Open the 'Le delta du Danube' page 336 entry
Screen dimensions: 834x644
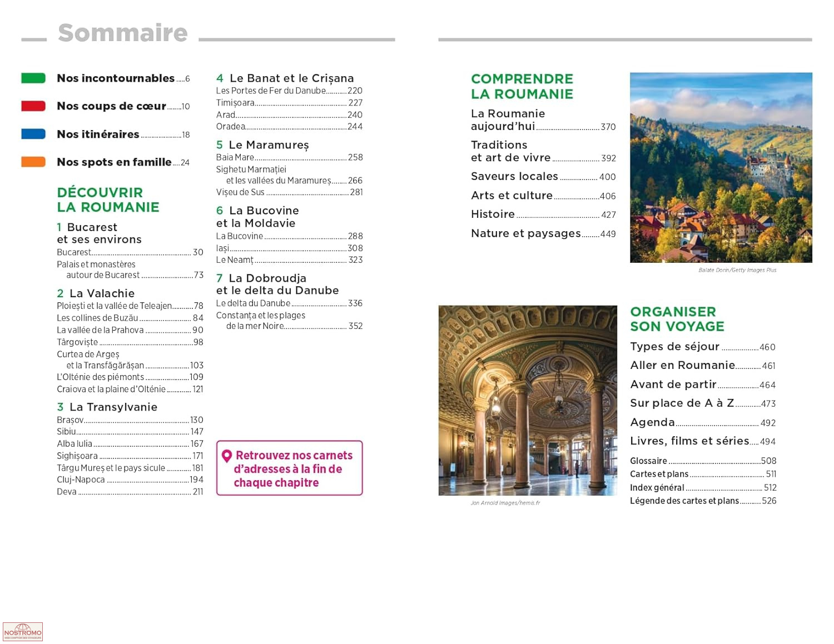click(x=289, y=303)
